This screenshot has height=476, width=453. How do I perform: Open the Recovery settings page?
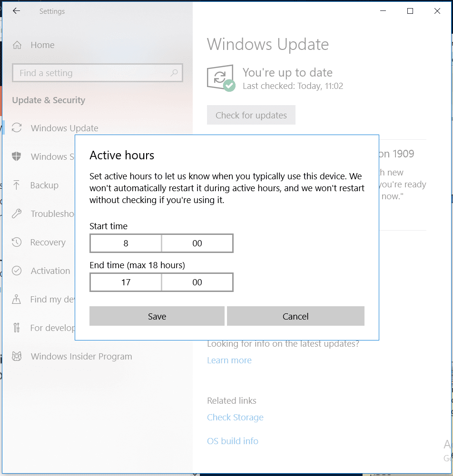(x=48, y=242)
